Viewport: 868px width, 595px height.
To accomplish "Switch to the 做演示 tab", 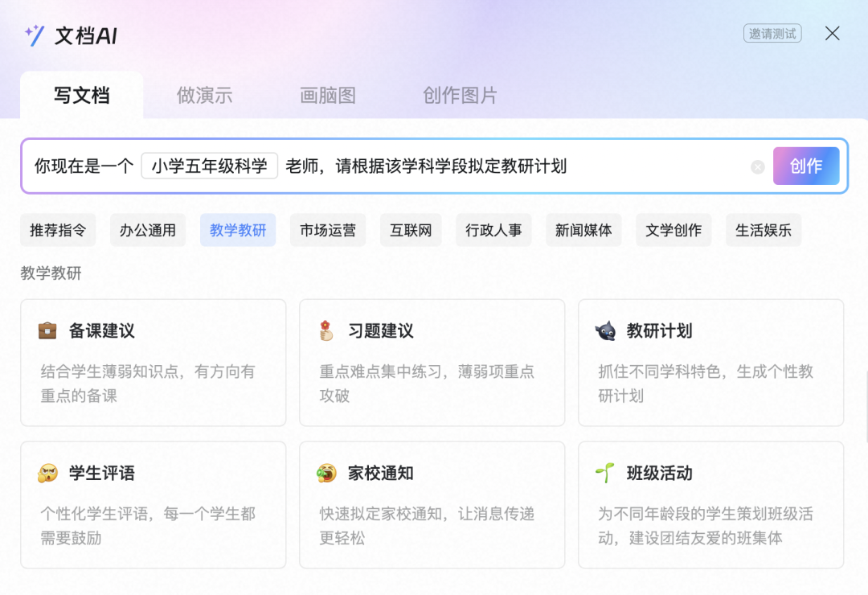I will [204, 96].
